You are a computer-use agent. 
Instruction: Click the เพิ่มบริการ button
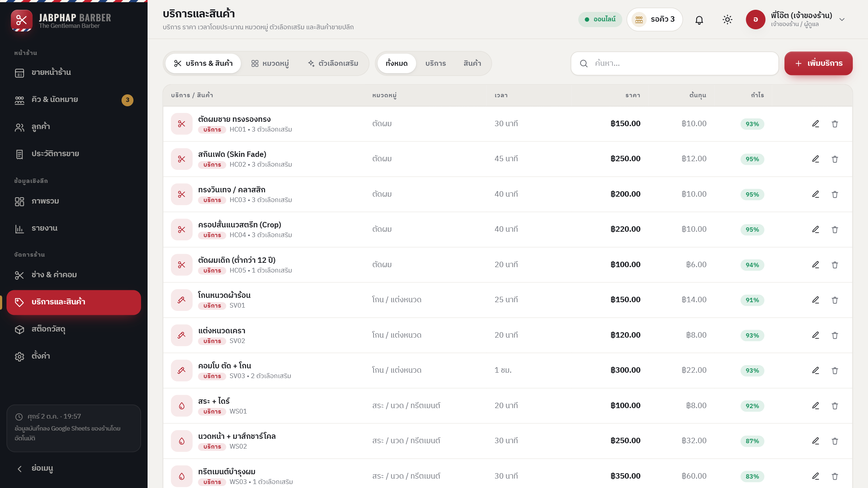point(818,63)
